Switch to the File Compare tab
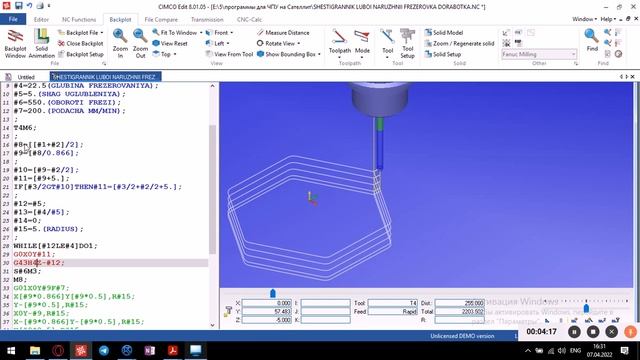 click(161, 19)
